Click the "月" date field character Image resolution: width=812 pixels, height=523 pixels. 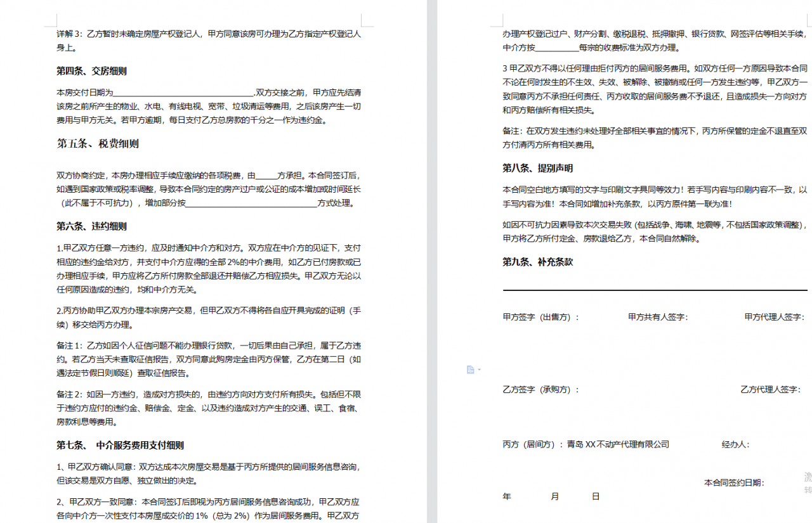point(555,496)
